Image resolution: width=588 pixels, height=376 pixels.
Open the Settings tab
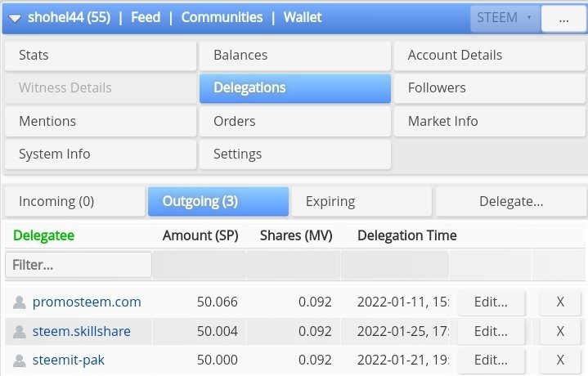[295, 154]
